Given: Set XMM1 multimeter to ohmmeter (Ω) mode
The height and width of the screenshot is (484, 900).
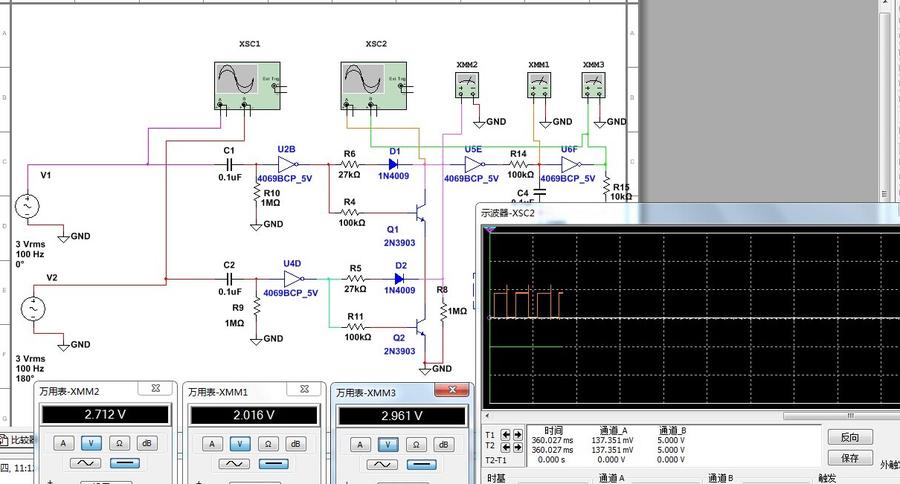Looking at the screenshot, I should coord(266,443).
